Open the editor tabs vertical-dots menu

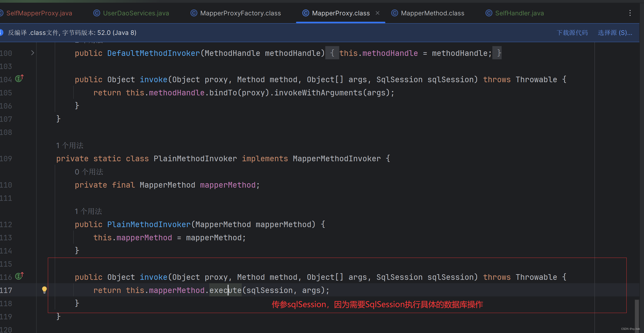[x=630, y=13]
